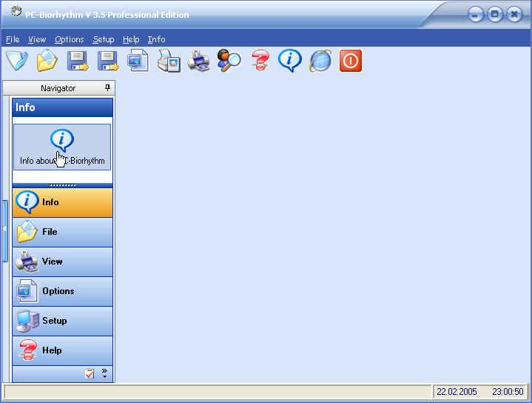This screenshot has width=532, height=403.
Task: Click the application icon in title bar
Action: [x=16, y=12]
